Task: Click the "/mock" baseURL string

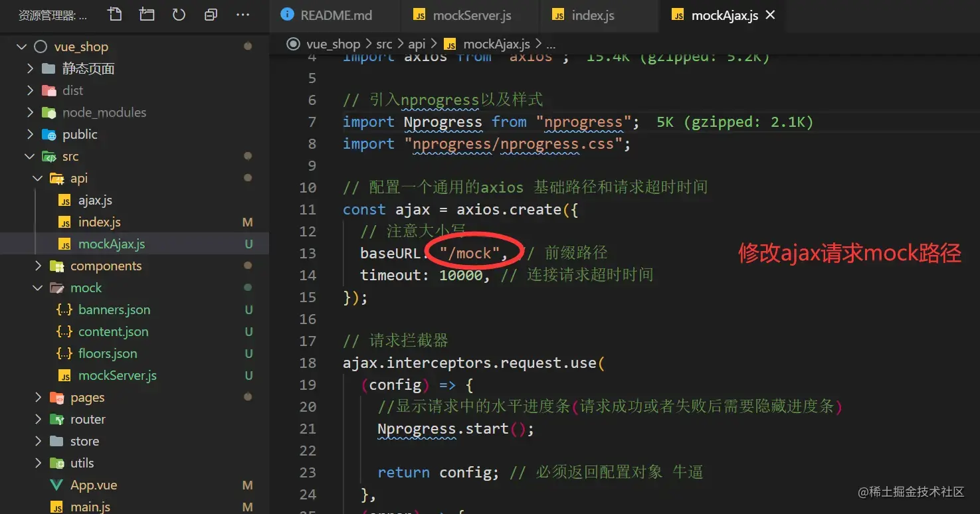Action: 470,253
